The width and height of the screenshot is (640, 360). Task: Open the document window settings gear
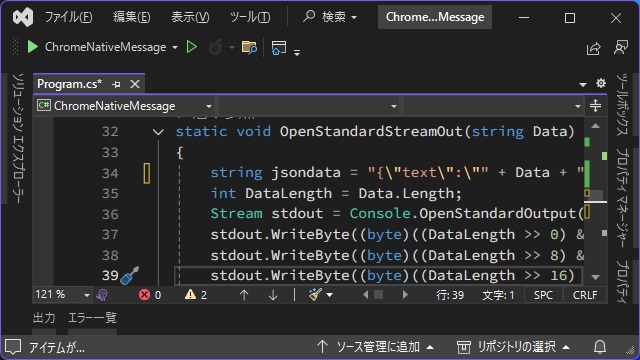click(x=601, y=84)
